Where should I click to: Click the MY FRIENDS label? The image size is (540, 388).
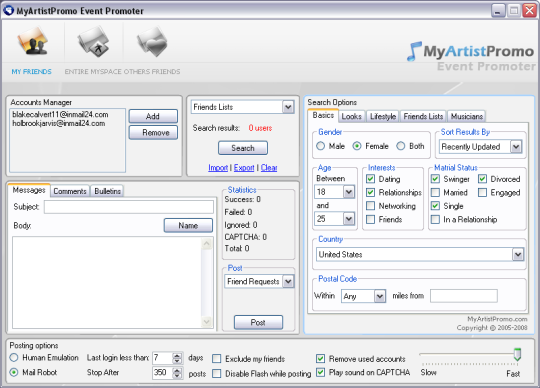click(x=31, y=72)
